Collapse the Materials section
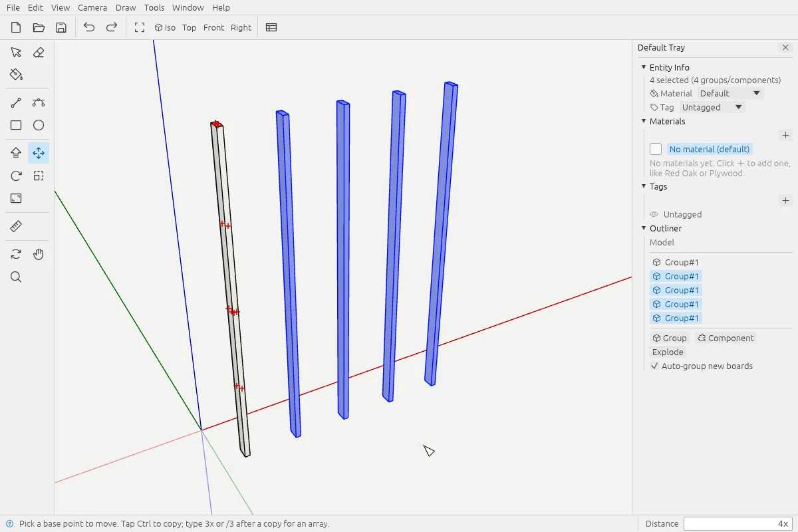 [x=644, y=121]
